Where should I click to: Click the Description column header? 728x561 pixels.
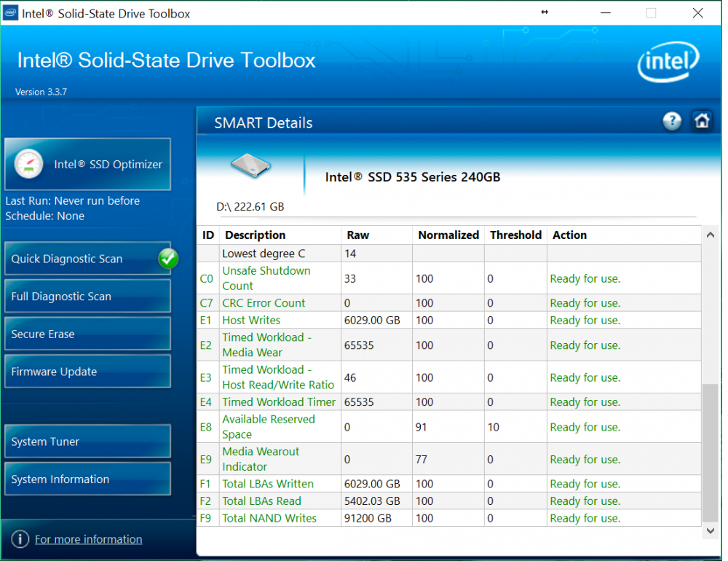(x=280, y=235)
